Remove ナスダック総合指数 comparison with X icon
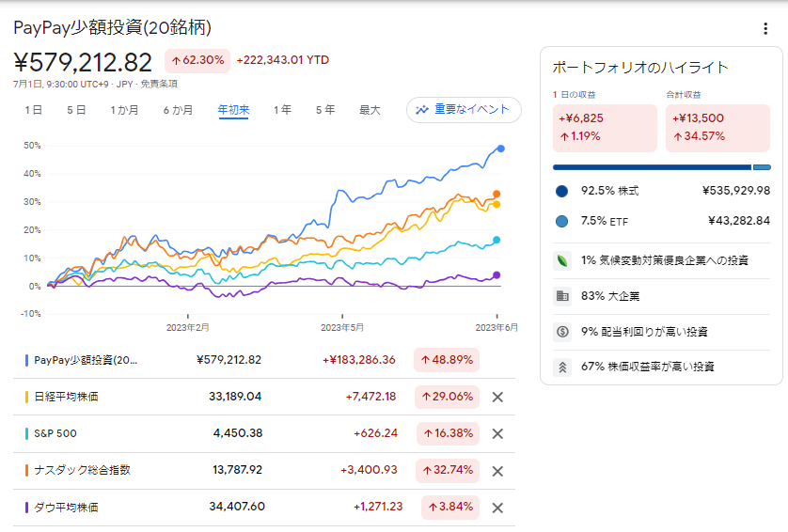Image resolution: width=788 pixels, height=532 pixels. tap(497, 471)
